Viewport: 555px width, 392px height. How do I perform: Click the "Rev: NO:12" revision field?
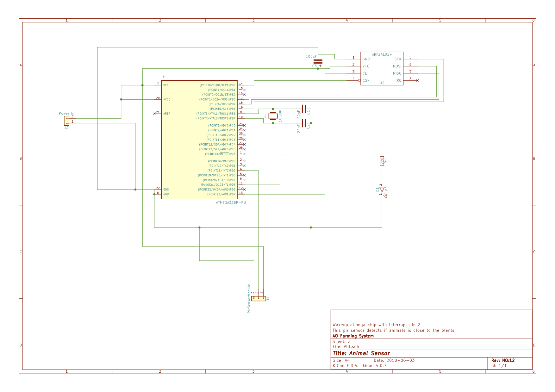[x=503, y=360]
